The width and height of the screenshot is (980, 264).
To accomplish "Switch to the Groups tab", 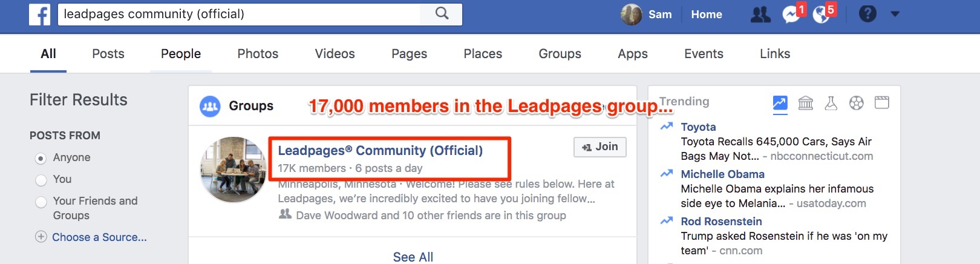I will coord(560,54).
